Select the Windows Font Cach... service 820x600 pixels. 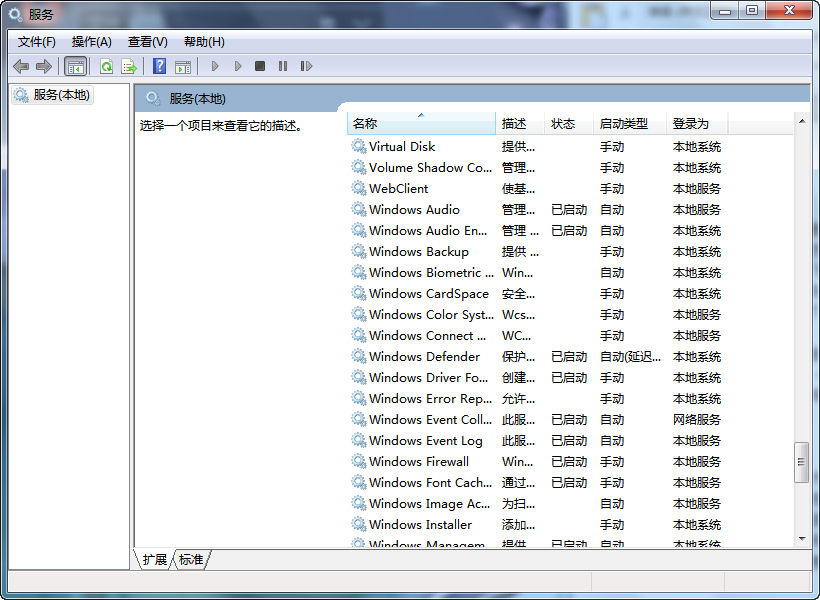(430, 482)
